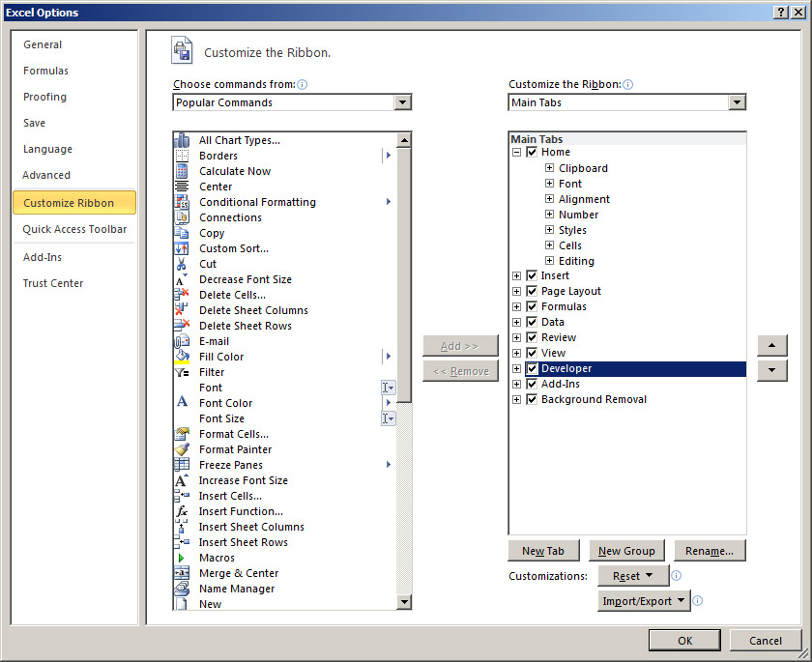Image resolution: width=812 pixels, height=662 pixels.
Task: Expand the Clipboard group
Action: point(549,168)
